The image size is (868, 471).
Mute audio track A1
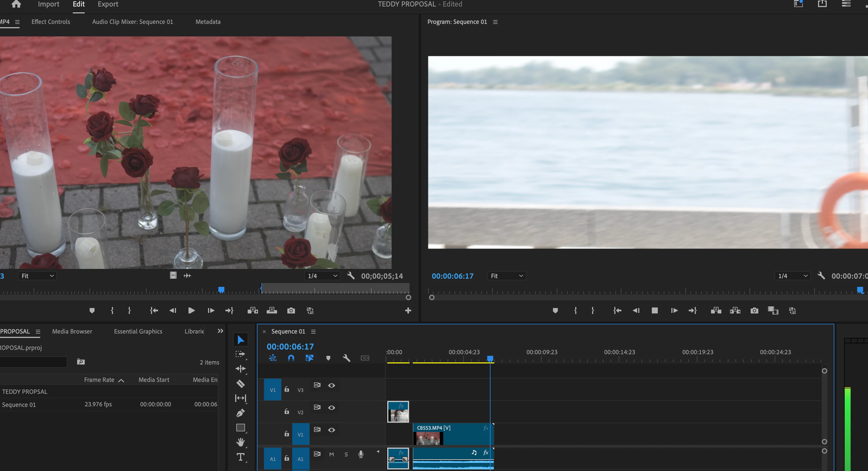(x=332, y=454)
